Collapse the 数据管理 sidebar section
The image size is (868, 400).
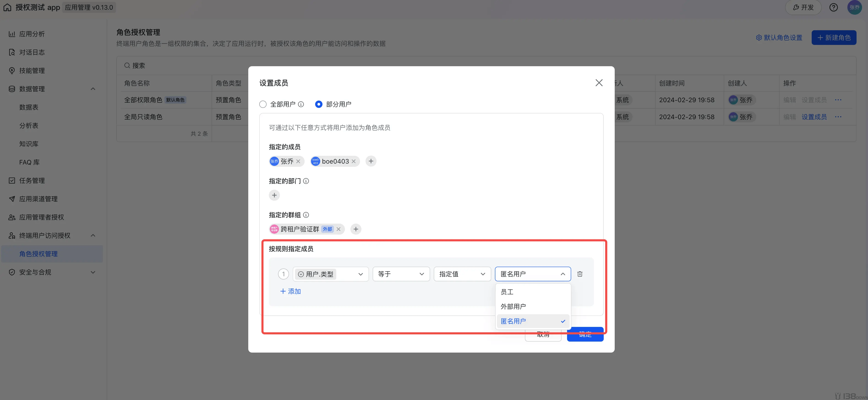(x=93, y=89)
